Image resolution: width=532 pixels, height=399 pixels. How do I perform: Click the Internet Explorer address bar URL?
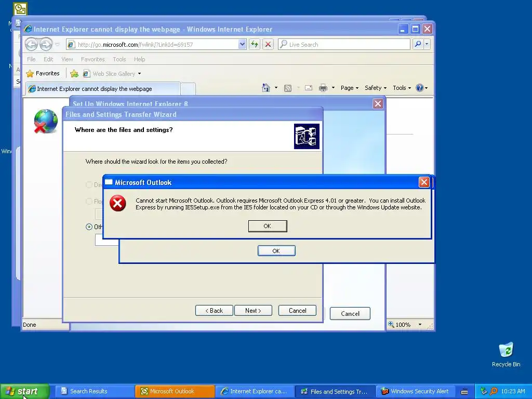tap(135, 45)
